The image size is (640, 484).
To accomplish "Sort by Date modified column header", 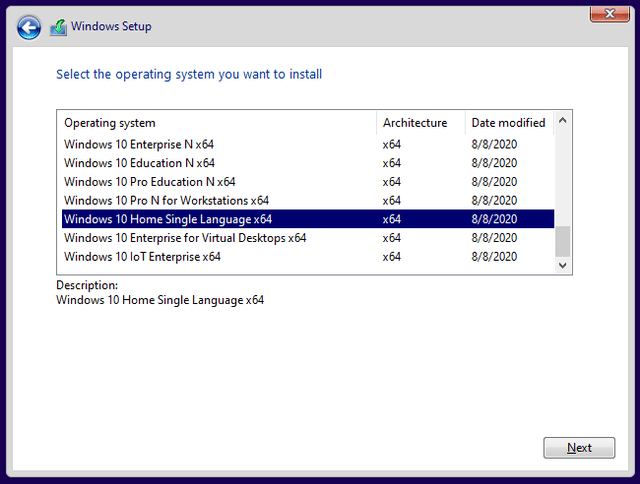I will (x=509, y=123).
